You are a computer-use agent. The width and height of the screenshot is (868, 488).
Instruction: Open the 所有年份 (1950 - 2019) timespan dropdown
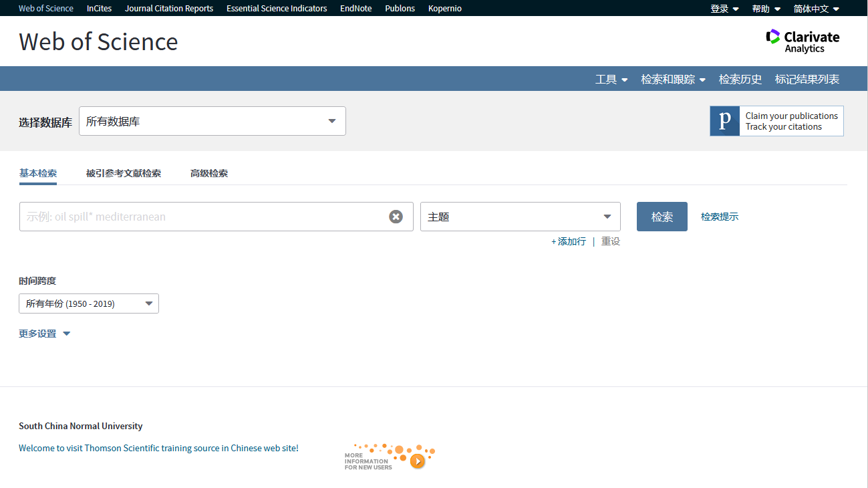(x=89, y=303)
